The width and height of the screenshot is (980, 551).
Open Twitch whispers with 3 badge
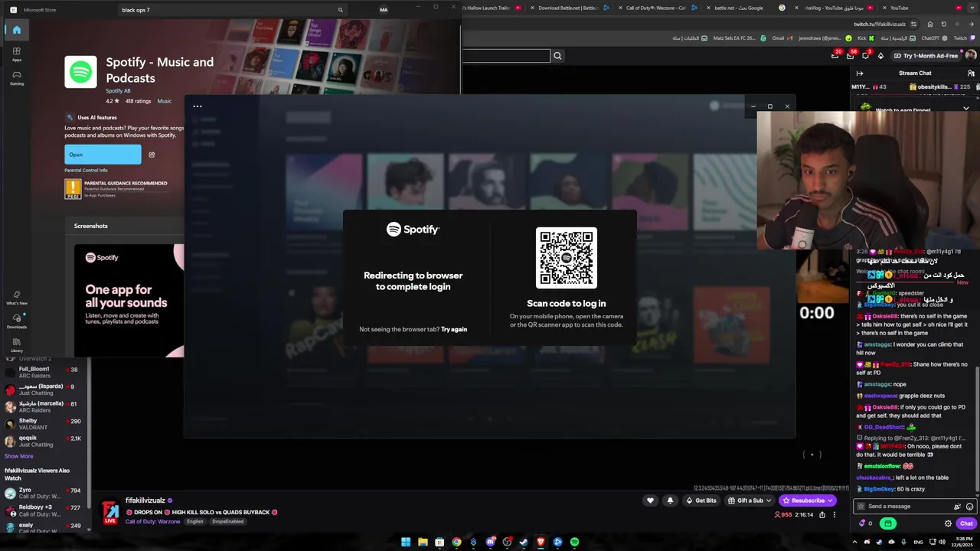point(866,55)
